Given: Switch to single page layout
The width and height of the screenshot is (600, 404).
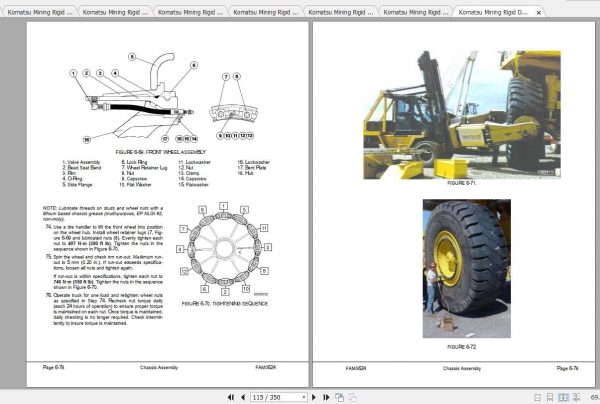Looking at the screenshot, I should point(537,398).
